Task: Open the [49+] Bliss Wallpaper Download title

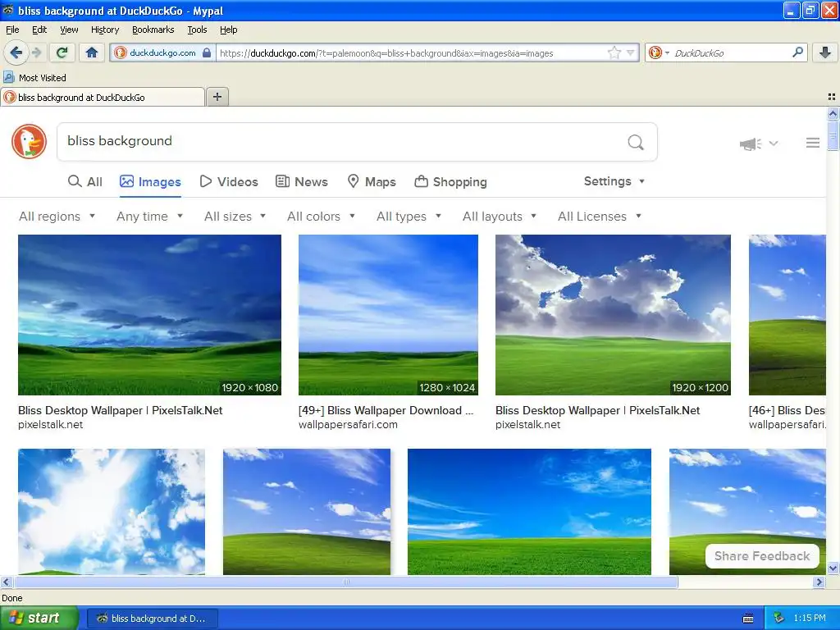Action: [386, 410]
